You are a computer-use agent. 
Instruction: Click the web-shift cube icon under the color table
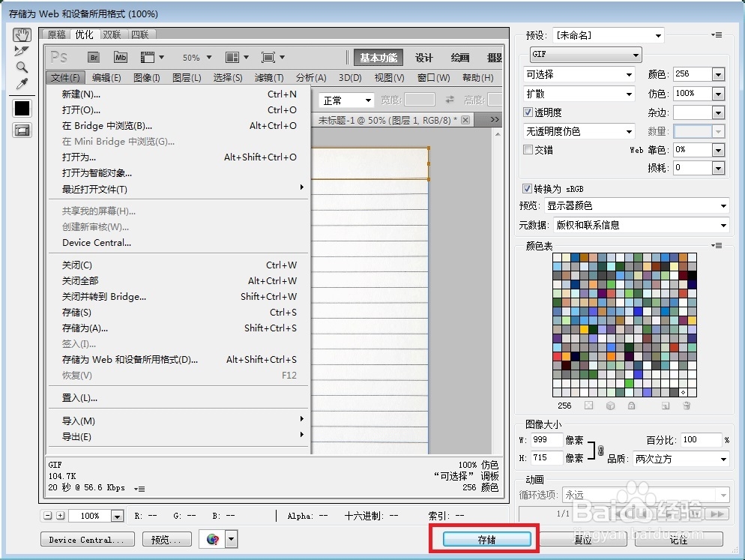[x=611, y=406]
